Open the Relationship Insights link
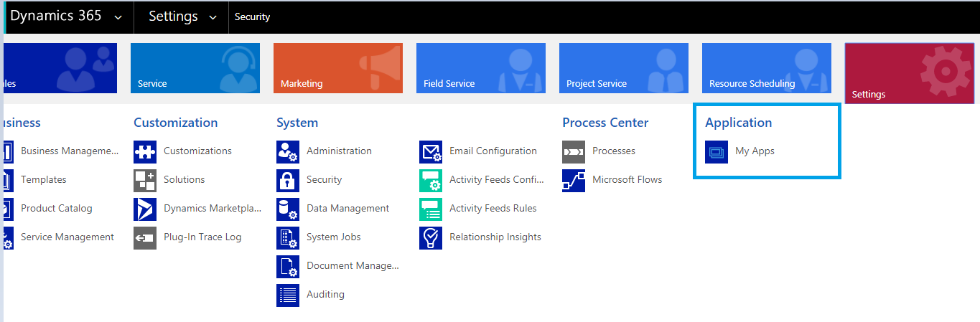980x322 pixels. coord(495,237)
